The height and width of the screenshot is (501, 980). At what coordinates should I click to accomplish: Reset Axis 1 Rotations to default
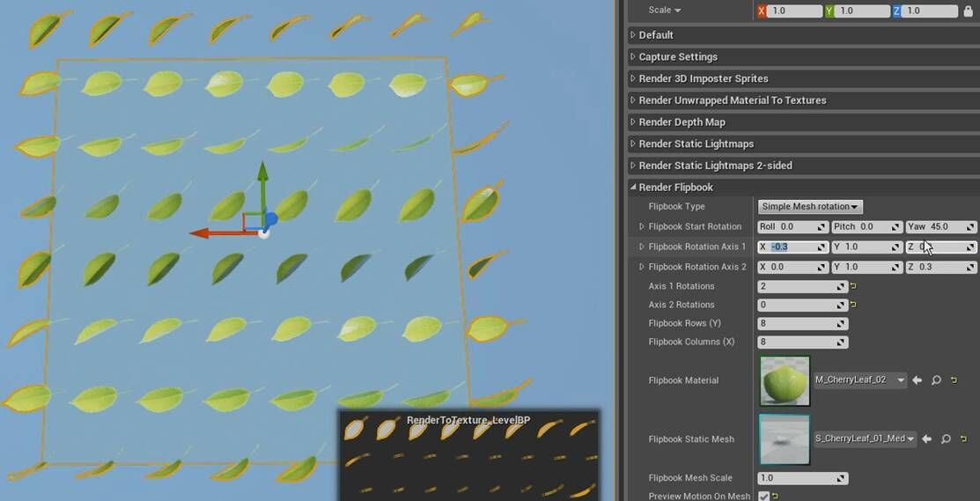tap(854, 287)
